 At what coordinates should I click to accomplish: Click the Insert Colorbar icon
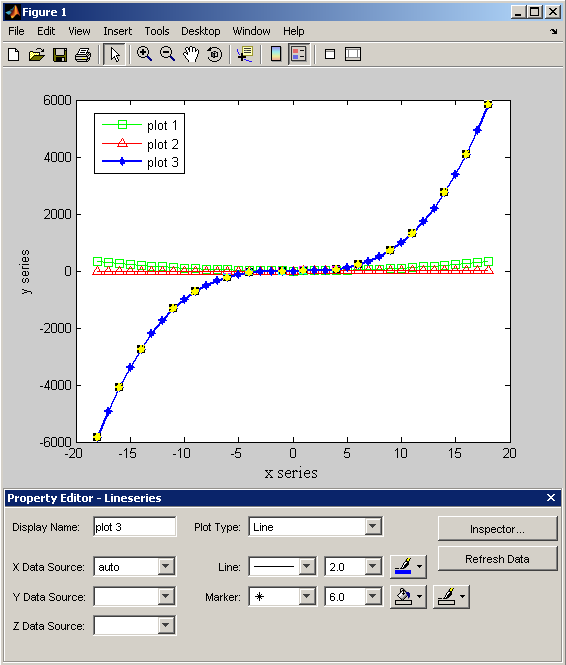pyautogui.click(x=276, y=54)
